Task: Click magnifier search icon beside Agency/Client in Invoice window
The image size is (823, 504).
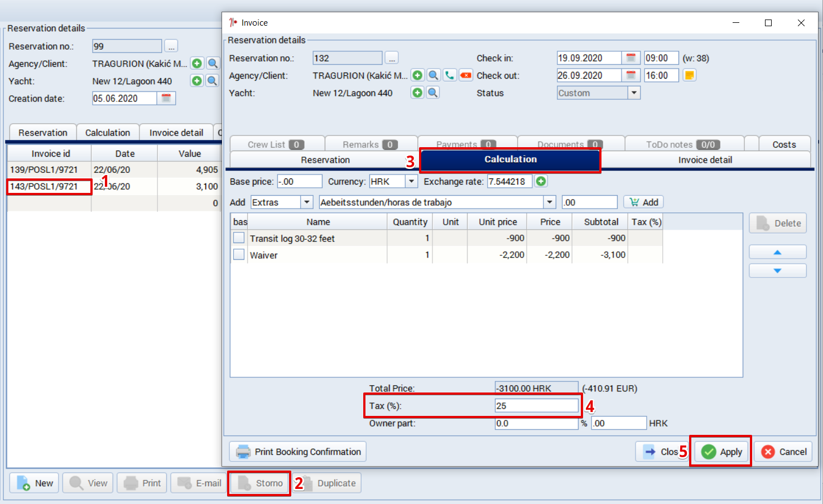Action: coord(434,75)
